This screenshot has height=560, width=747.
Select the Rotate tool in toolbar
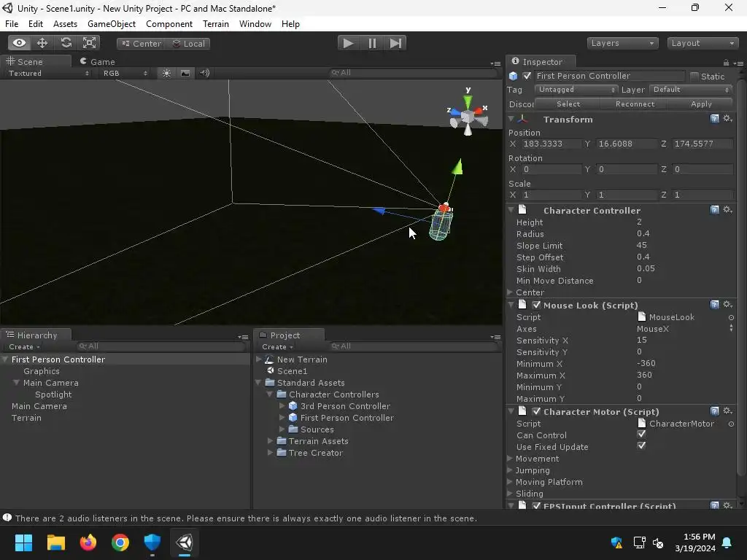[66, 43]
